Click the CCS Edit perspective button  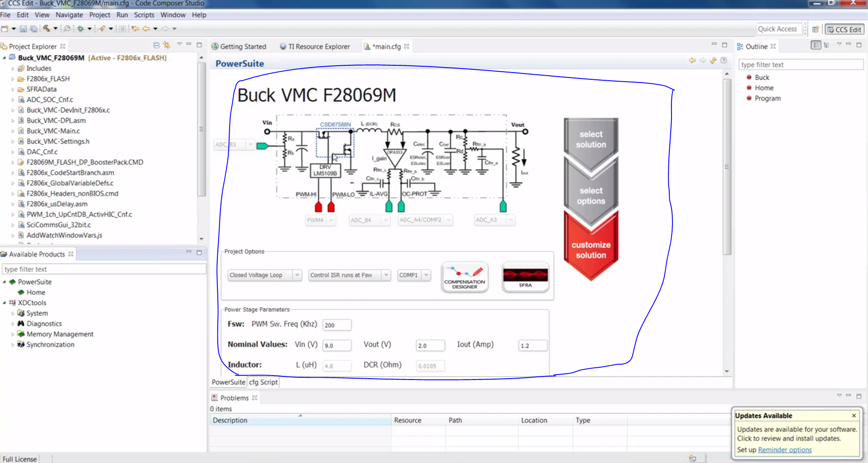(844, 29)
